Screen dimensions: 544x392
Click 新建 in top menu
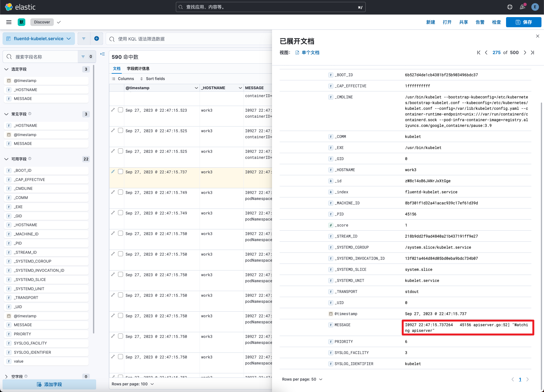[431, 22]
